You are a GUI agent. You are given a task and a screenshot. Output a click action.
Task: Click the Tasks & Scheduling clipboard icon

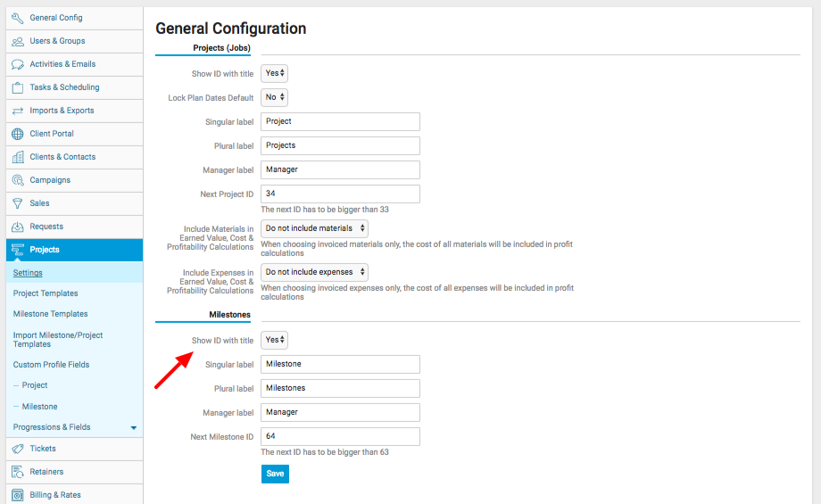[x=17, y=87]
